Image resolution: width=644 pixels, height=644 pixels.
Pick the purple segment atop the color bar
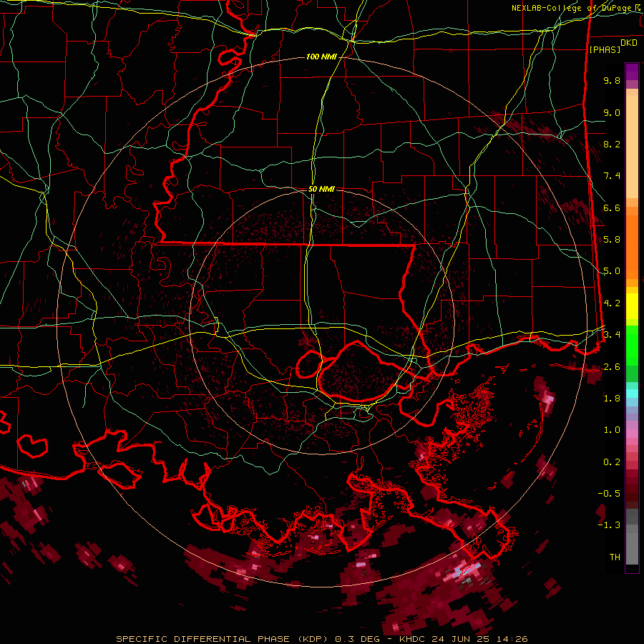632,72
